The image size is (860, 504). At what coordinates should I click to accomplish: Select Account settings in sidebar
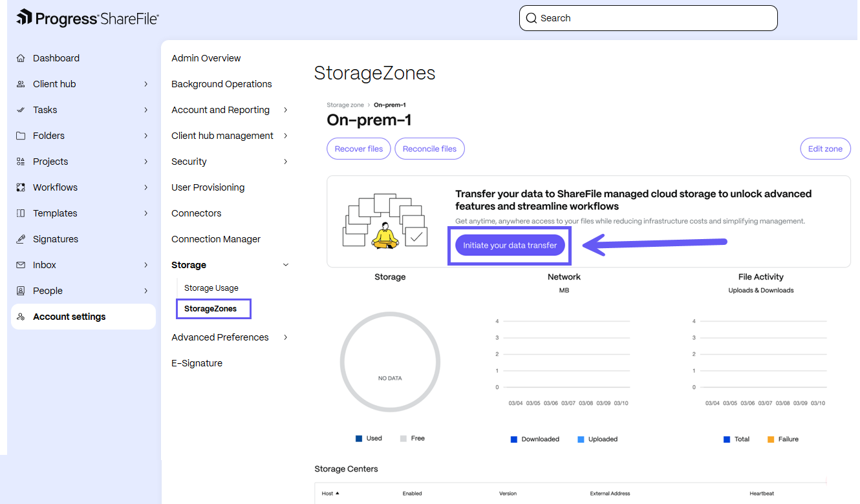[x=83, y=317]
